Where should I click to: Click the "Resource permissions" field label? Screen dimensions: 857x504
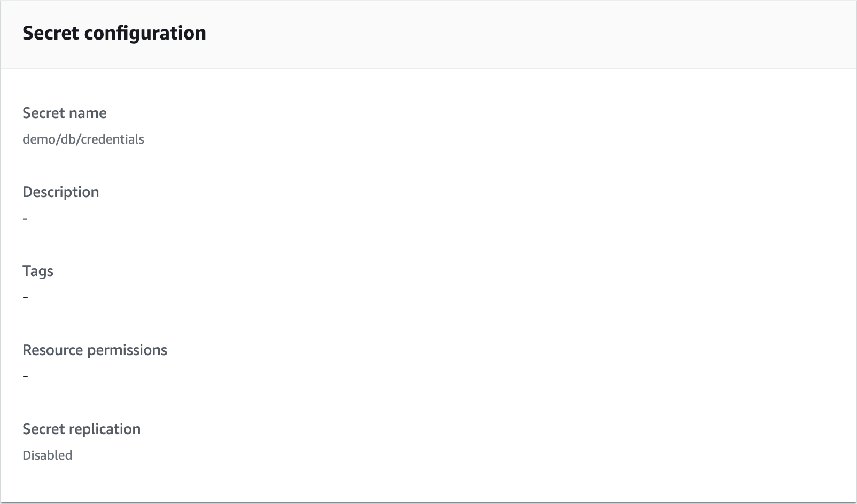(95, 350)
